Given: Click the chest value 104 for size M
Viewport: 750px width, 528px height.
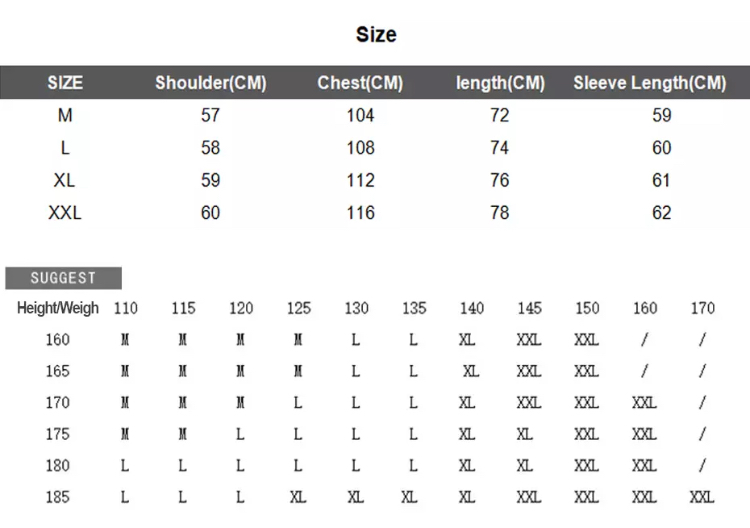Looking at the screenshot, I should click(x=360, y=115).
